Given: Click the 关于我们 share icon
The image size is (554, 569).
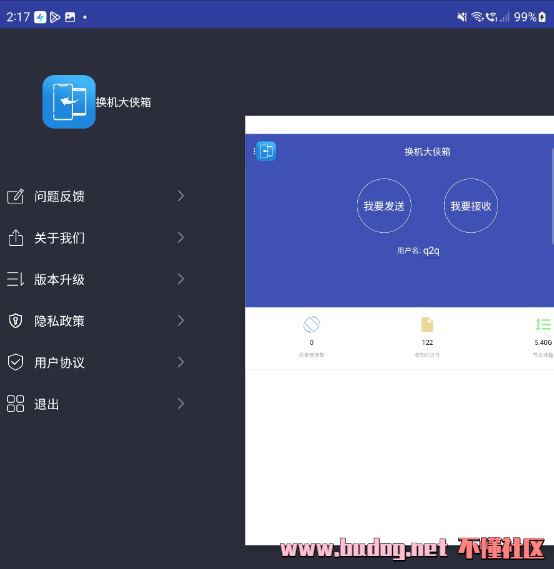Looking at the screenshot, I should click(x=16, y=238).
